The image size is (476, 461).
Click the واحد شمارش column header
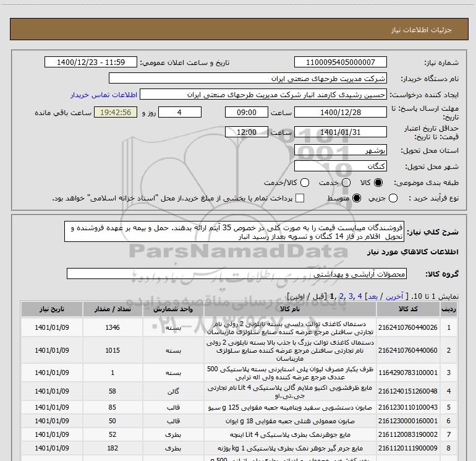point(173,309)
